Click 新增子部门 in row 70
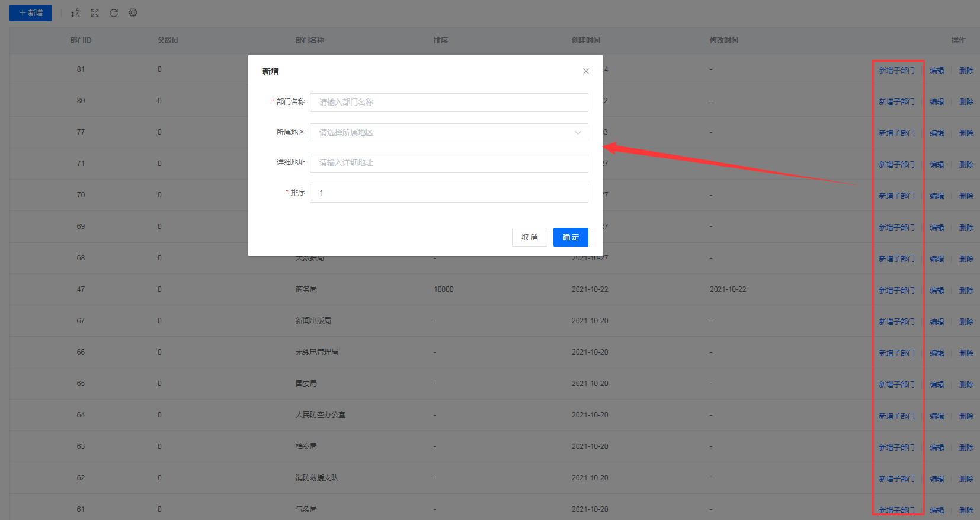980x520 pixels. 896,196
